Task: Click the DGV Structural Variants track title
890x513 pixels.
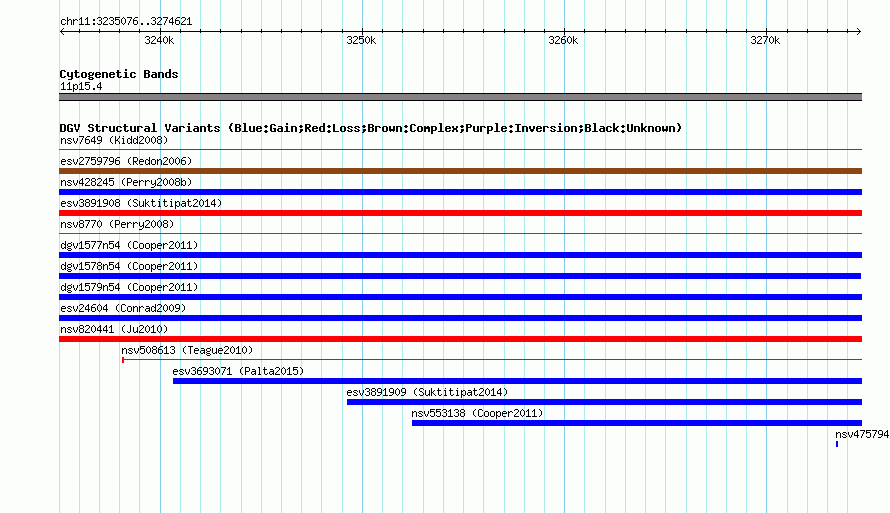Action: tap(371, 128)
